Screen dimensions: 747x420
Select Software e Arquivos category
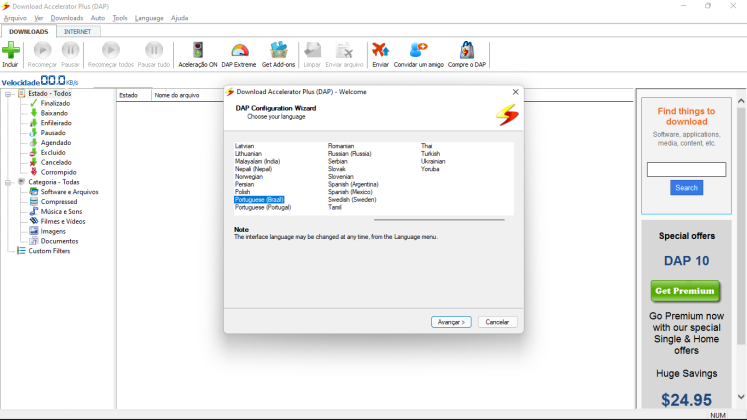69,192
